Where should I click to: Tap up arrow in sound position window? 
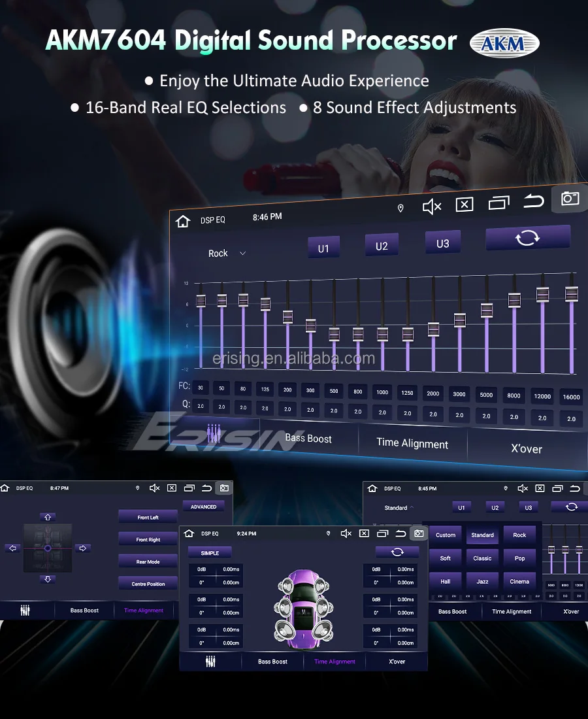(48, 517)
